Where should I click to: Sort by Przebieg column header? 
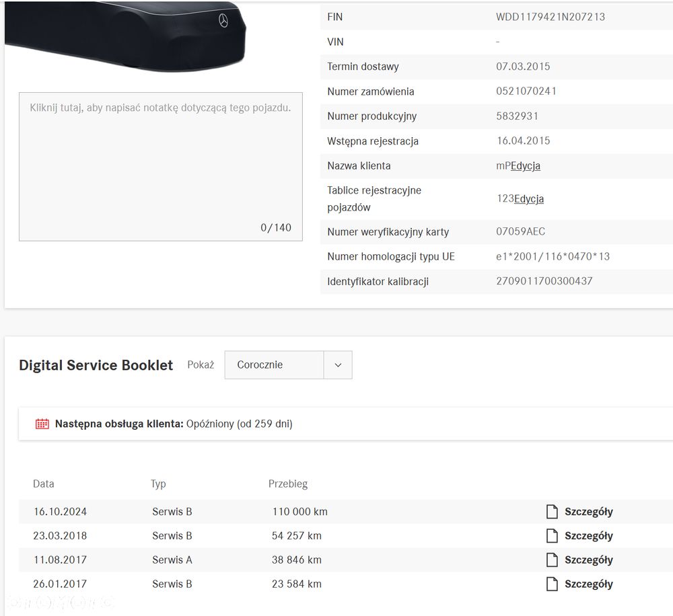tap(288, 484)
